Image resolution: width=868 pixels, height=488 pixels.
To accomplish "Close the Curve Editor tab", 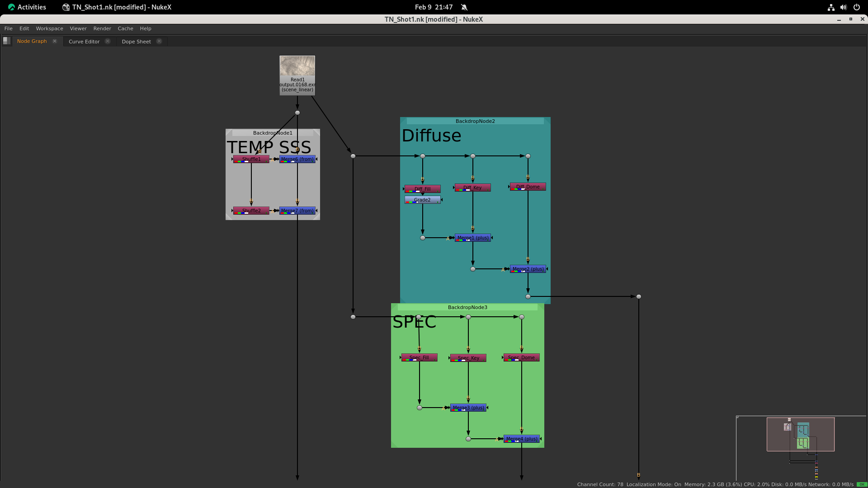I will (108, 41).
